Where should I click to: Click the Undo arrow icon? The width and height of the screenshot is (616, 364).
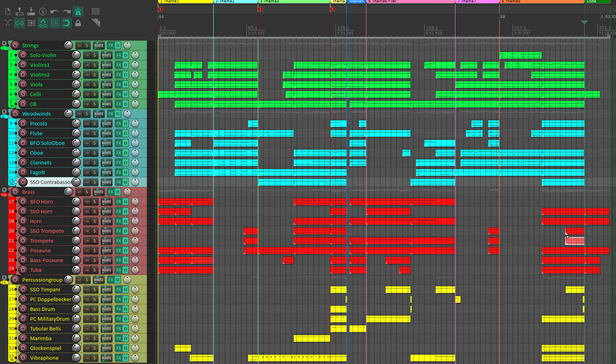(x=54, y=12)
